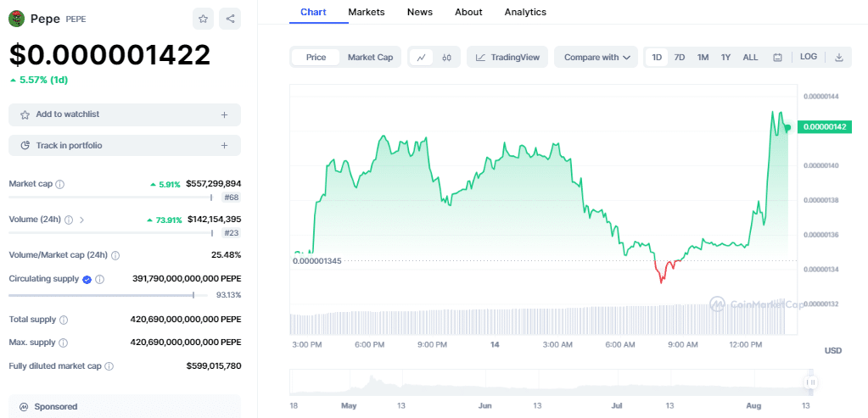Click the Track in portfolio button
Screen dimensions: 868x418
point(125,146)
